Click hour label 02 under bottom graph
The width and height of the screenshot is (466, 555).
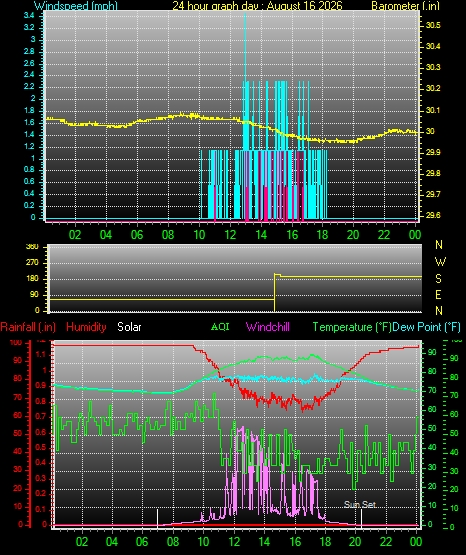(x=82, y=542)
